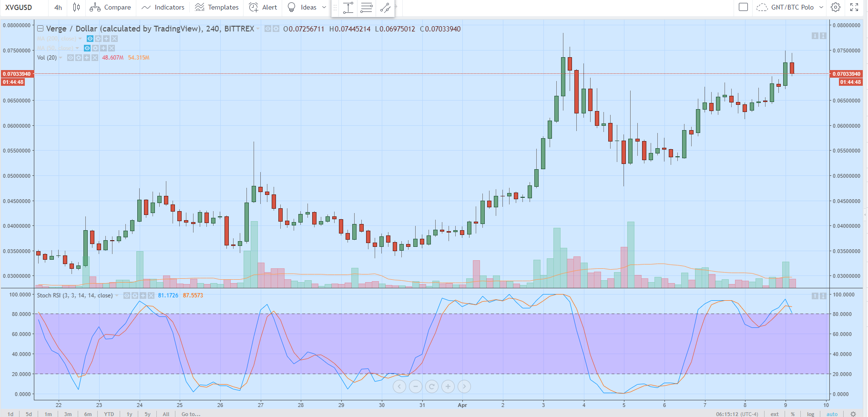Screen dimensions: 868x417
Task: Remove the Vol (20) indicator
Action: (95, 58)
